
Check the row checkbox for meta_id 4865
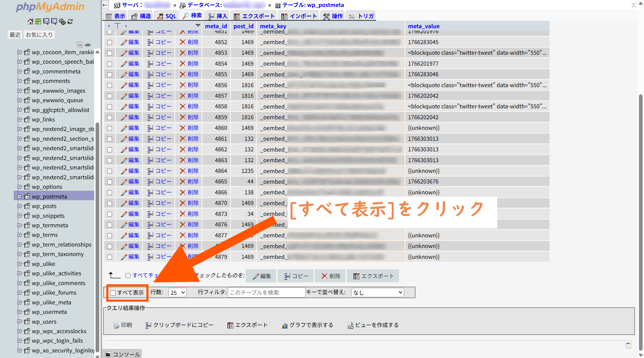(x=110, y=182)
